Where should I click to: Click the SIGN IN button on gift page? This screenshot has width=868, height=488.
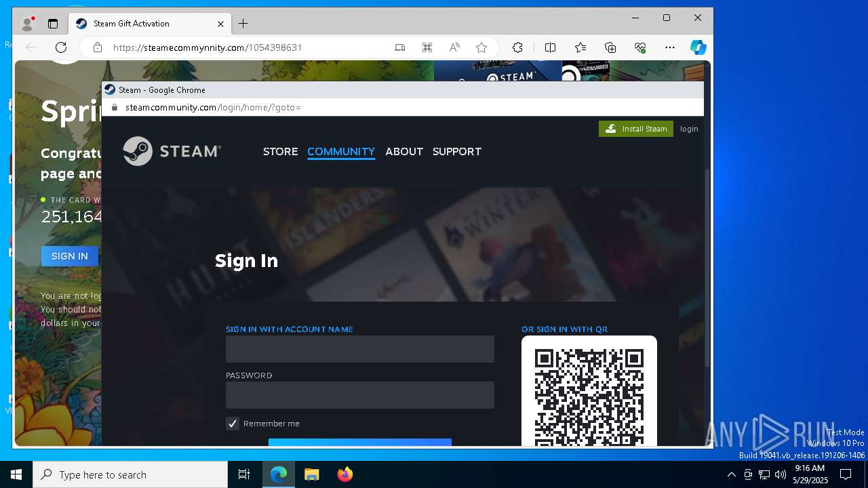[x=70, y=256]
